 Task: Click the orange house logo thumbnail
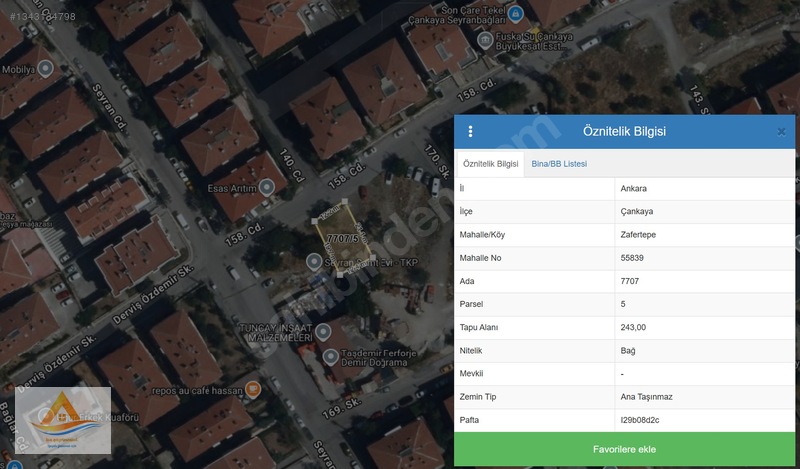[63, 420]
